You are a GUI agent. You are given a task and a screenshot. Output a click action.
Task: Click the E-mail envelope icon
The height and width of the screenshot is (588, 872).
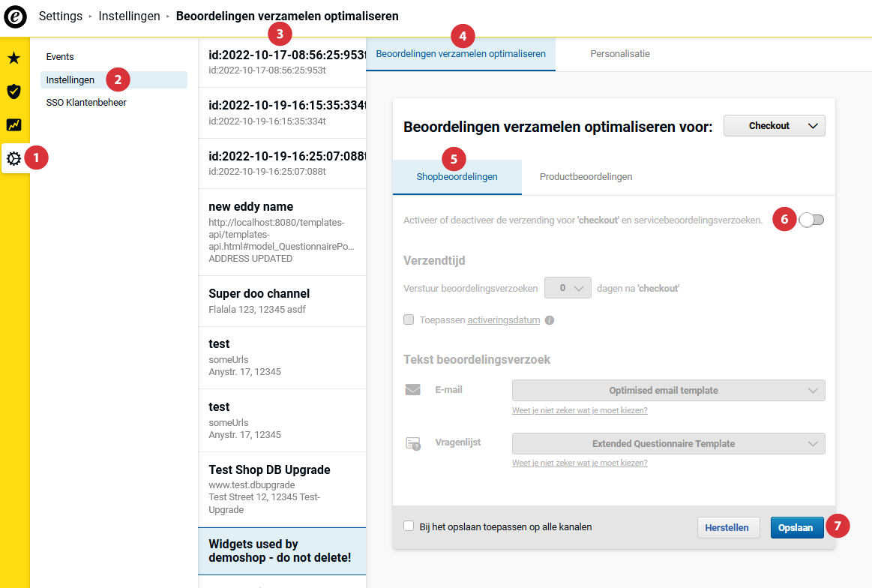click(x=412, y=390)
